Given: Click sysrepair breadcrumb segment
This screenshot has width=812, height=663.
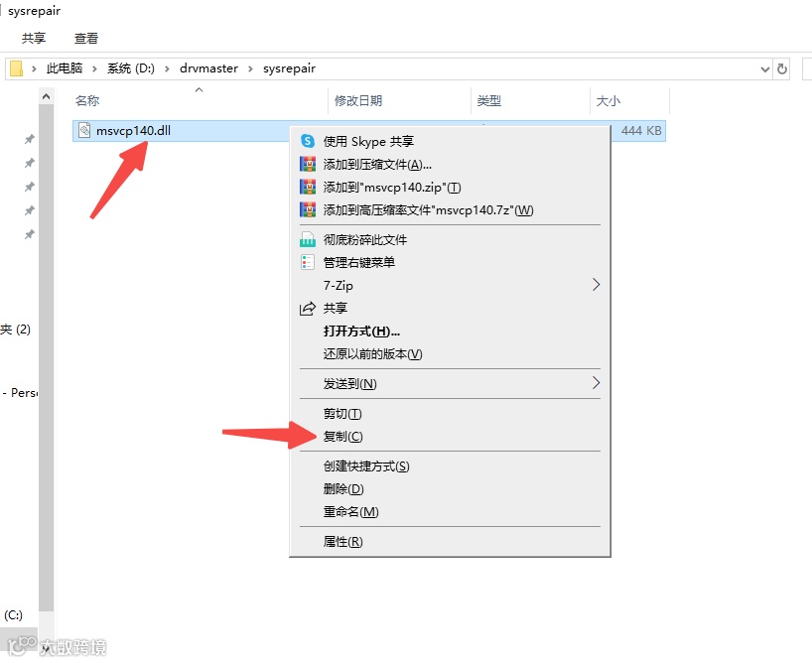Looking at the screenshot, I should click(x=289, y=68).
